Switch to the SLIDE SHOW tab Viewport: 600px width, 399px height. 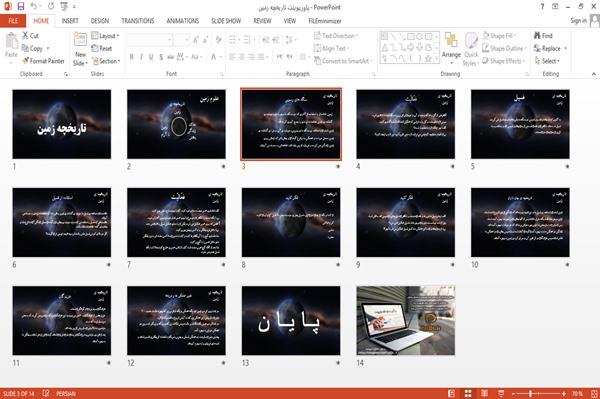pyautogui.click(x=226, y=21)
